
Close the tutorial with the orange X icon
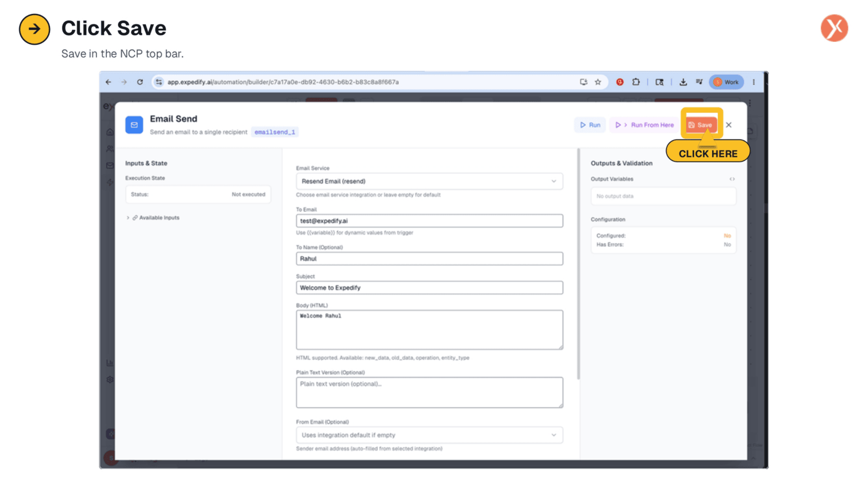834,28
